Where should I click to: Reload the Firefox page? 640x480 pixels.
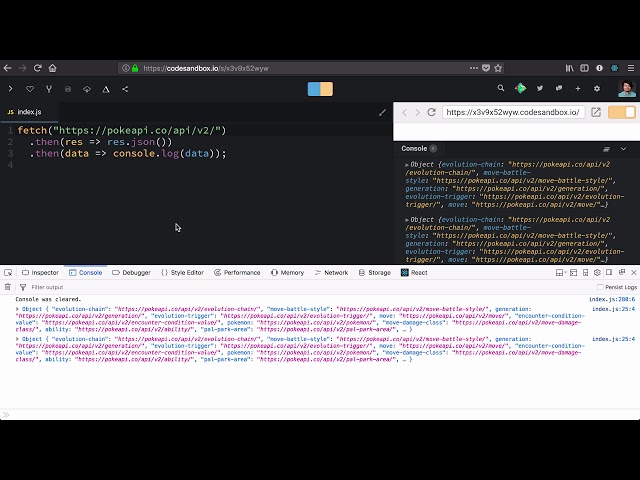coord(38,68)
